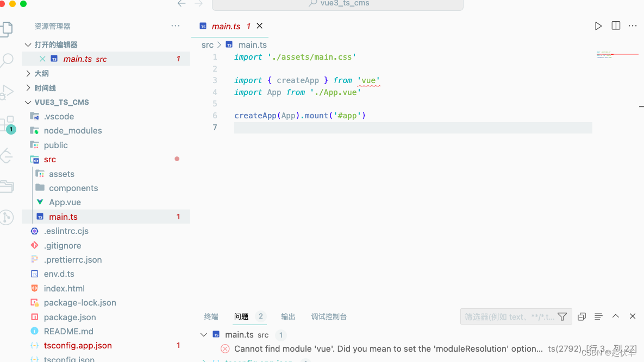Screen dimensions: 644x362
Task: Open editor more actions ellipsis
Action: coord(633,26)
